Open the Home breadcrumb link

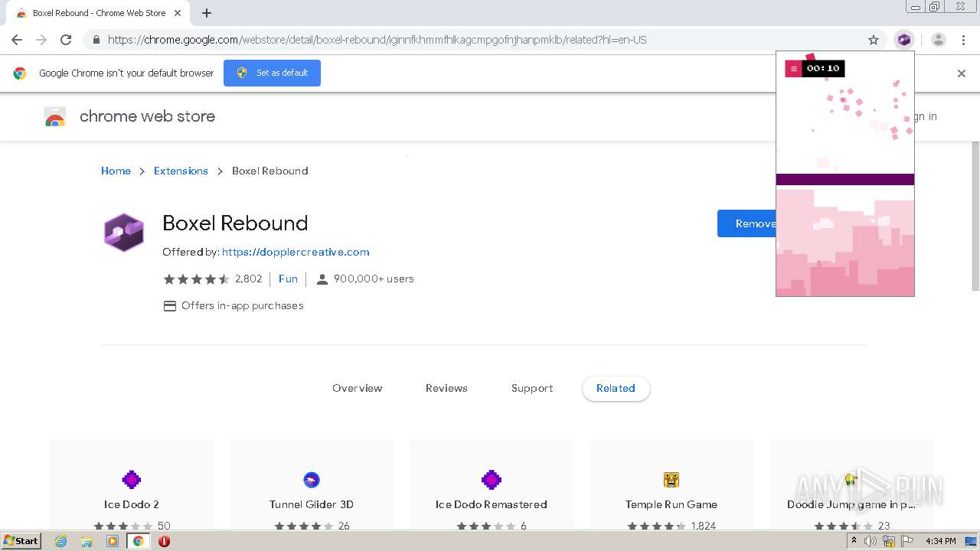(116, 171)
